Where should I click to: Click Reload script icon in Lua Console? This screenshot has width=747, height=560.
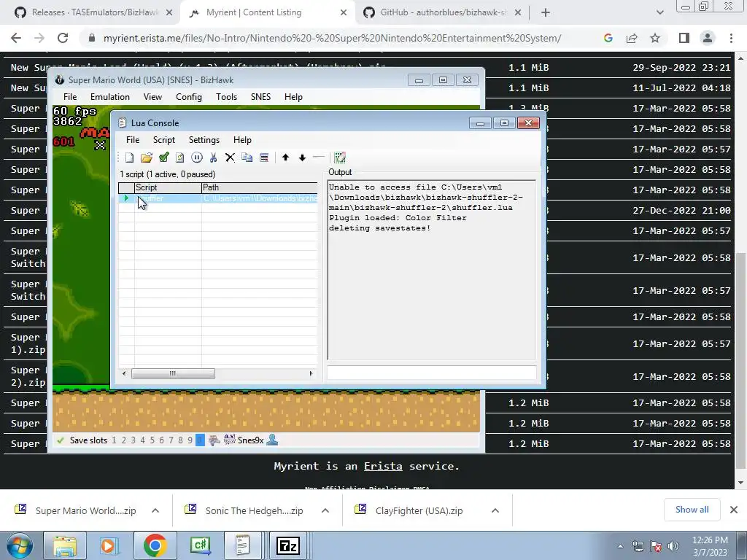coord(180,157)
